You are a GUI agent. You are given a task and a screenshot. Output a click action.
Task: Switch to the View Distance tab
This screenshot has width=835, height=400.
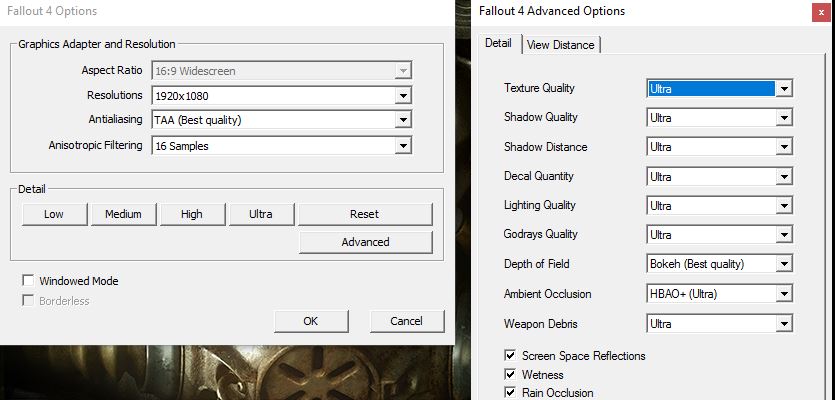click(560, 44)
